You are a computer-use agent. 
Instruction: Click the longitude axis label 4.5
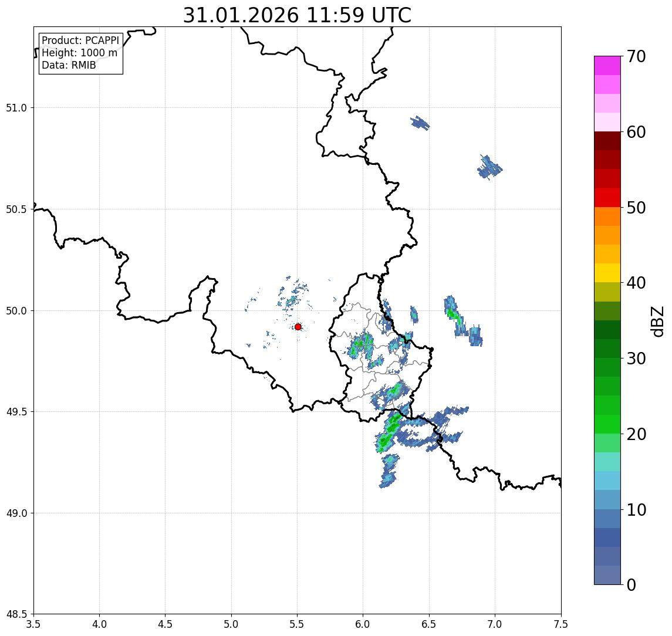tap(166, 624)
